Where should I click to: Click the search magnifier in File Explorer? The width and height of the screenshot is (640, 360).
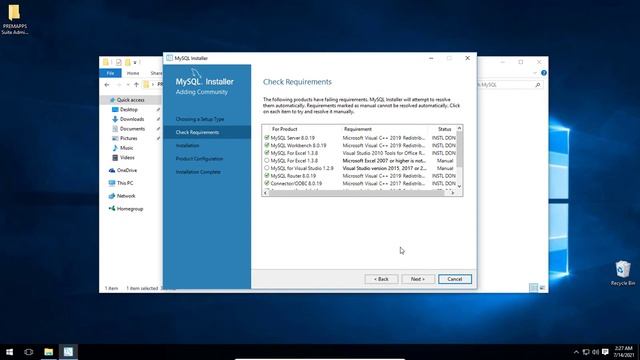coord(538,85)
